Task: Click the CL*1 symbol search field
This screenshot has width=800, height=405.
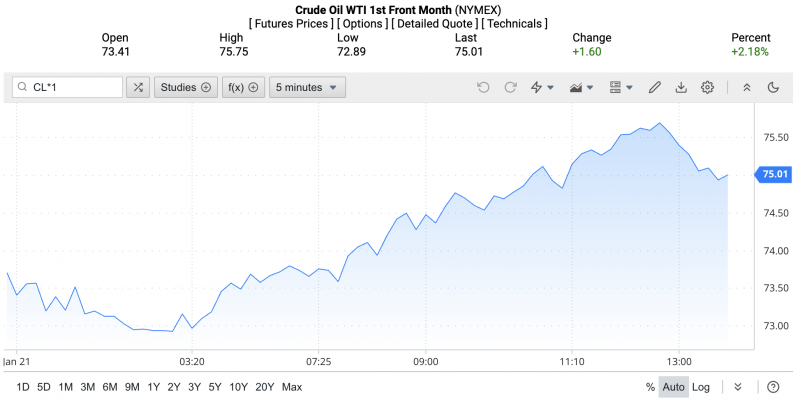Action: point(68,87)
